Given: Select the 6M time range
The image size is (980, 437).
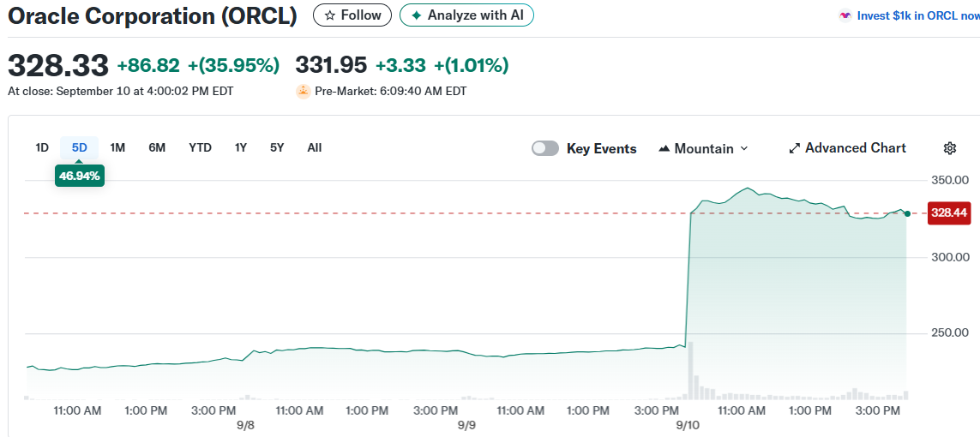Looking at the screenshot, I should (157, 148).
